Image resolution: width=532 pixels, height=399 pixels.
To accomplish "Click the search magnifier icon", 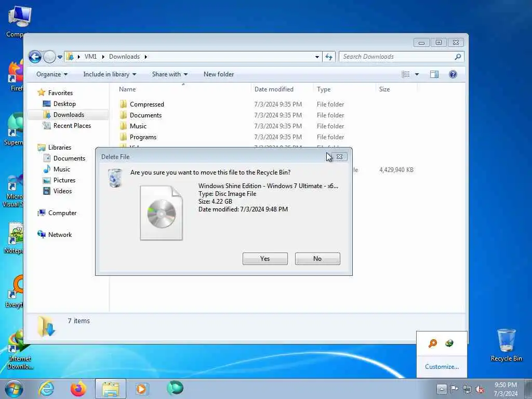I will click(x=458, y=57).
